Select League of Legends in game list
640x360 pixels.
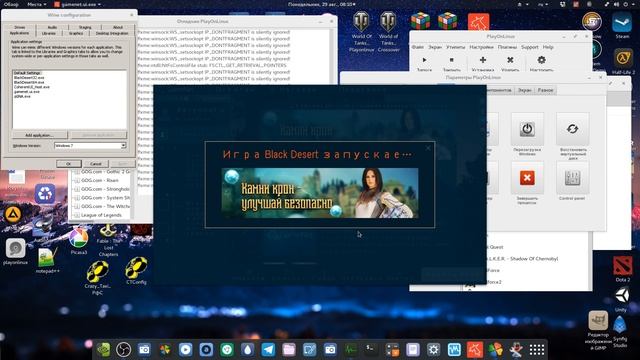[101, 215]
